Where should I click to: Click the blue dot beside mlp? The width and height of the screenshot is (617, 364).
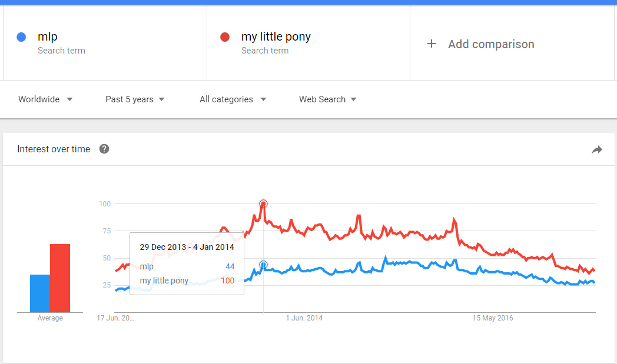(22, 37)
